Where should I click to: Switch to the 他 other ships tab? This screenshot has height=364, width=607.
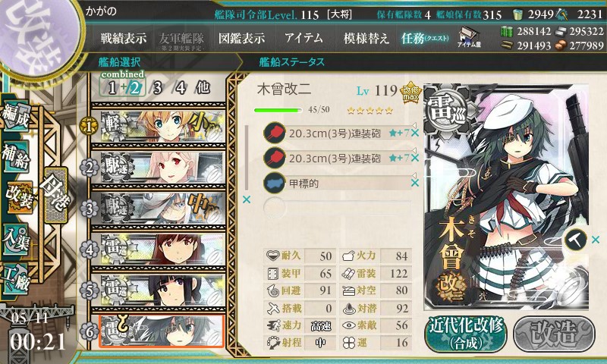point(203,88)
